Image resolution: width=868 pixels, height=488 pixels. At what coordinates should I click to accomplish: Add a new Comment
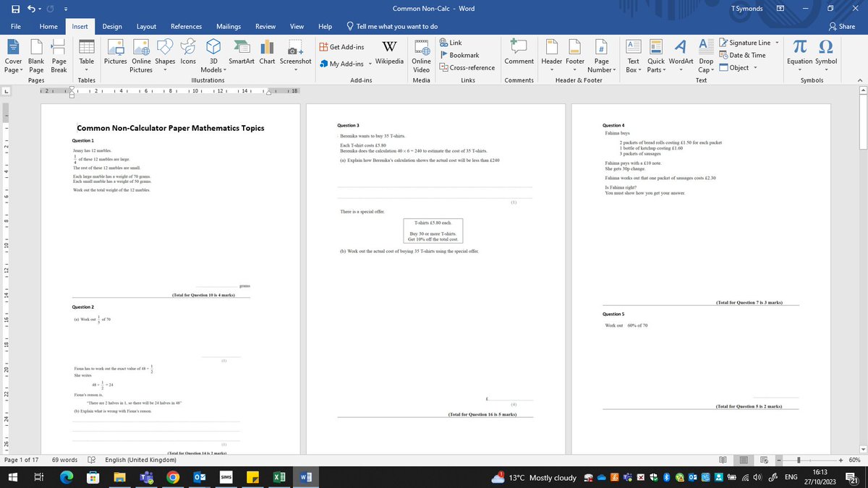pyautogui.click(x=519, y=52)
